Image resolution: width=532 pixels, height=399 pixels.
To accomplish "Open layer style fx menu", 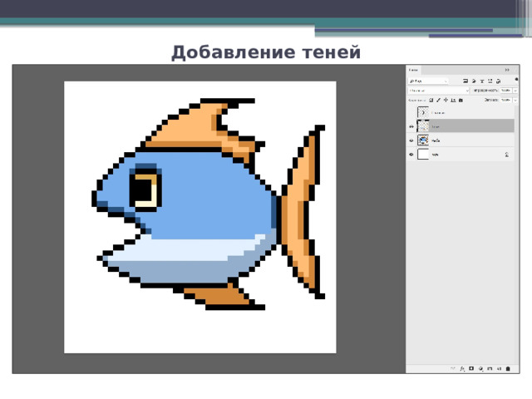I will point(462,369).
